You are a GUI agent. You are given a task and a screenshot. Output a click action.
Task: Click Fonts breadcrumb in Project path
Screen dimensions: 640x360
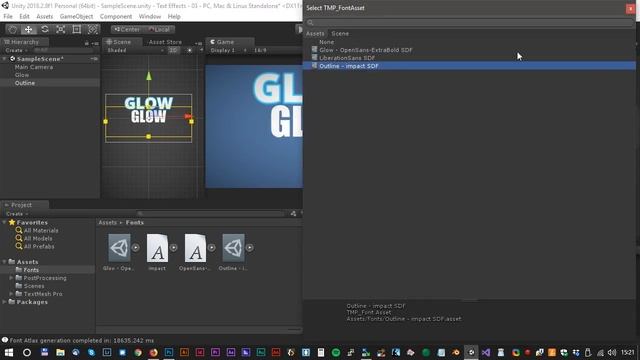coord(135,222)
